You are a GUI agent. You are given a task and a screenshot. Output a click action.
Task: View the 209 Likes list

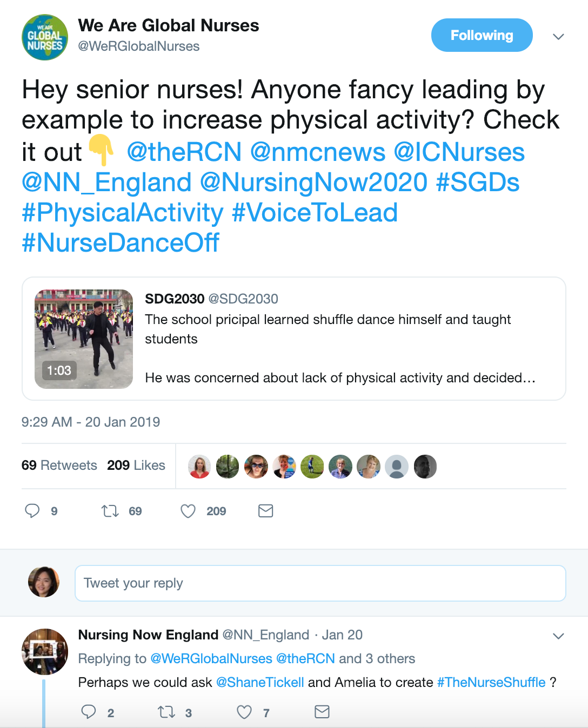point(136,466)
